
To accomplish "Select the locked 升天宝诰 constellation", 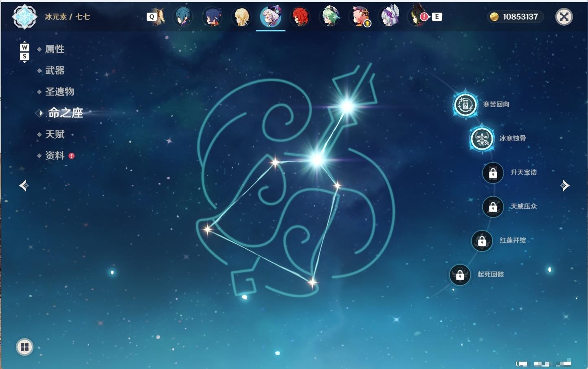I will click(x=493, y=173).
